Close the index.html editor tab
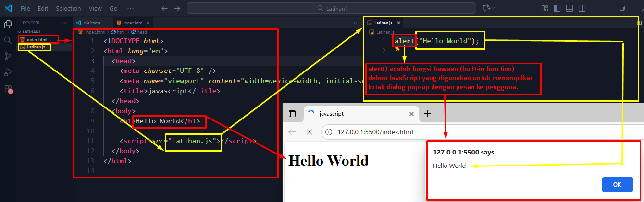644x202 pixels. pos(148,23)
